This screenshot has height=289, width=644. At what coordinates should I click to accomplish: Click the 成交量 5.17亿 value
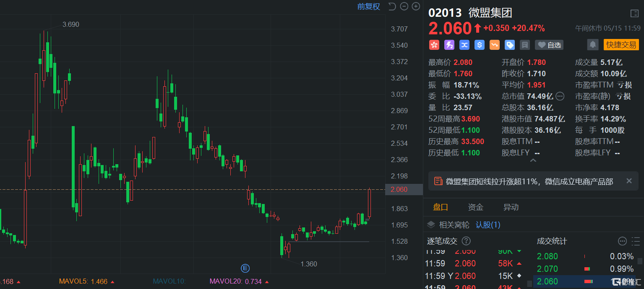[x=611, y=62]
